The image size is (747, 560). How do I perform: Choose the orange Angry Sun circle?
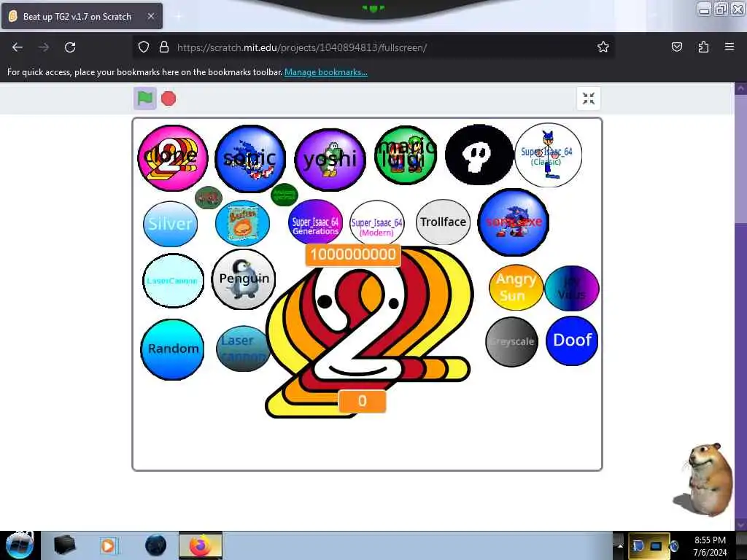(x=516, y=287)
